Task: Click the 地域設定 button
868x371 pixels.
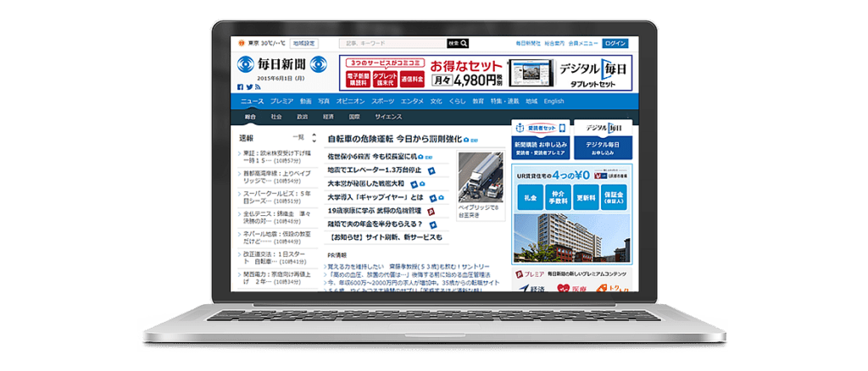Action: [x=304, y=43]
